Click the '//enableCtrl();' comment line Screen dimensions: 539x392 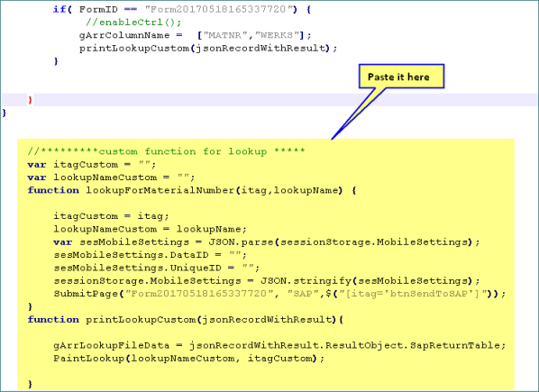pyautogui.click(x=133, y=23)
